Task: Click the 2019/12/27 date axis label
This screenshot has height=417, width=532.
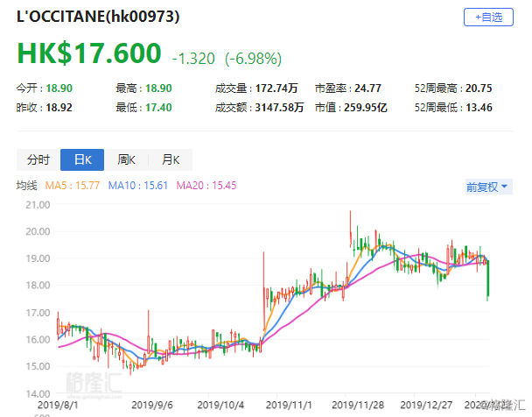Action: point(426,405)
